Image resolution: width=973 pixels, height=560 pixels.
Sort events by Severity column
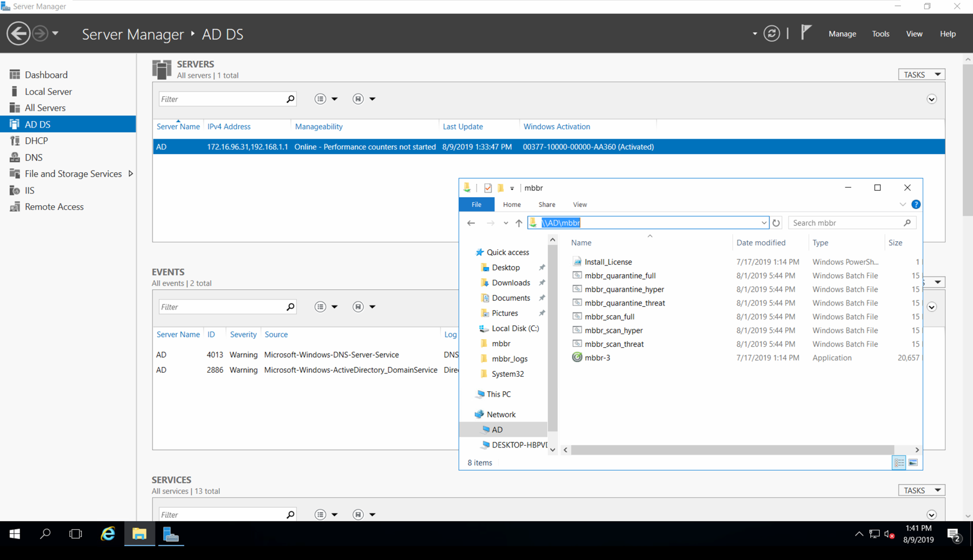pyautogui.click(x=243, y=334)
